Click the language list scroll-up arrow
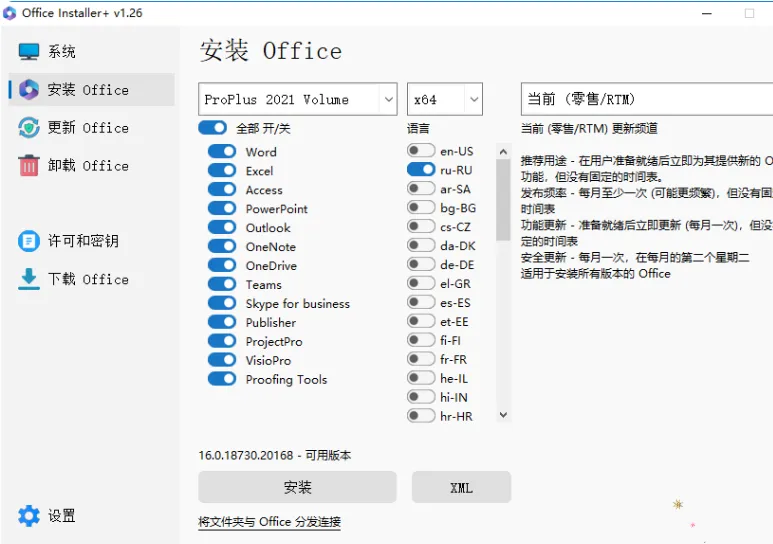 pyautogui.click(x=503, y=151)
